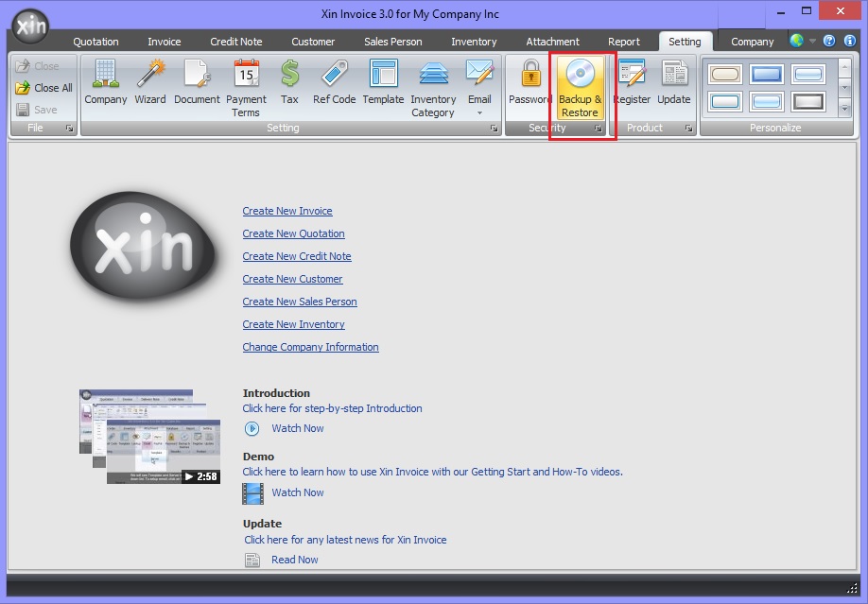The height and width of the screenshot is (604, 868).
Task: Expand the Personalize gallery more arrow
Action: point(844,109)
